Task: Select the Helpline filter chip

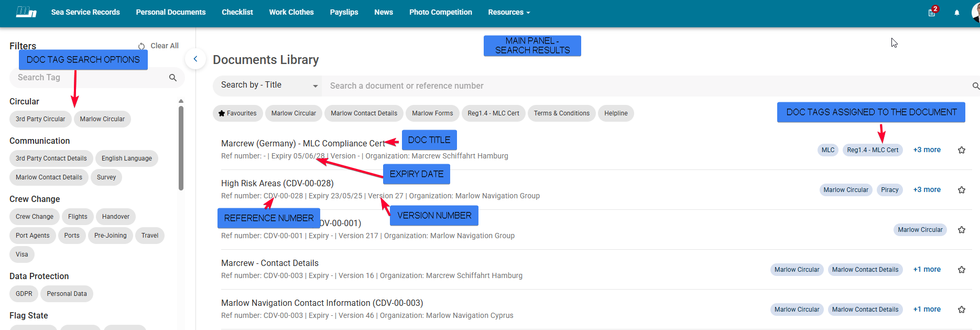Action: [616, 113]
